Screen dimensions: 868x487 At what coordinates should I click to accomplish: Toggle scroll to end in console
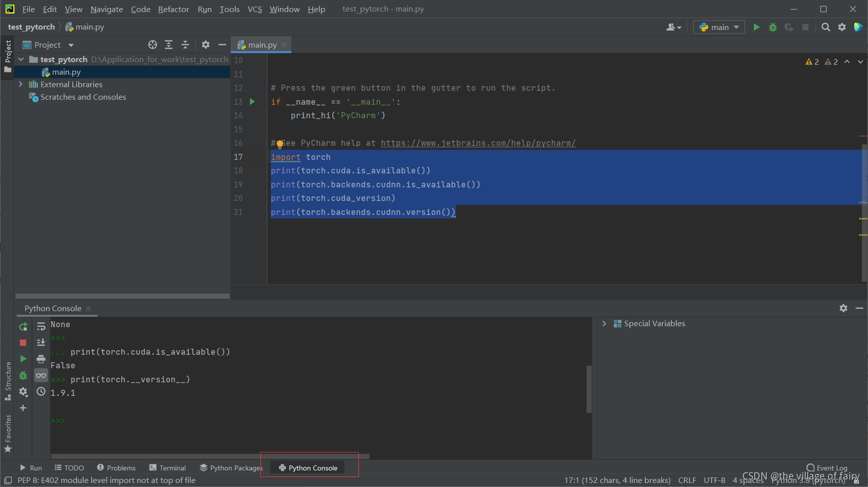click(x=41, y=343)
